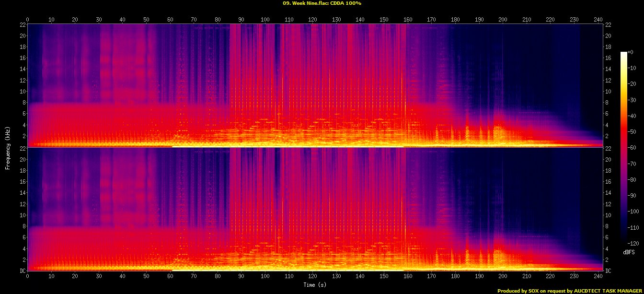Select the 100 second mark on top time axis
Screen dimensions: 644x294
tap(265, 20)
